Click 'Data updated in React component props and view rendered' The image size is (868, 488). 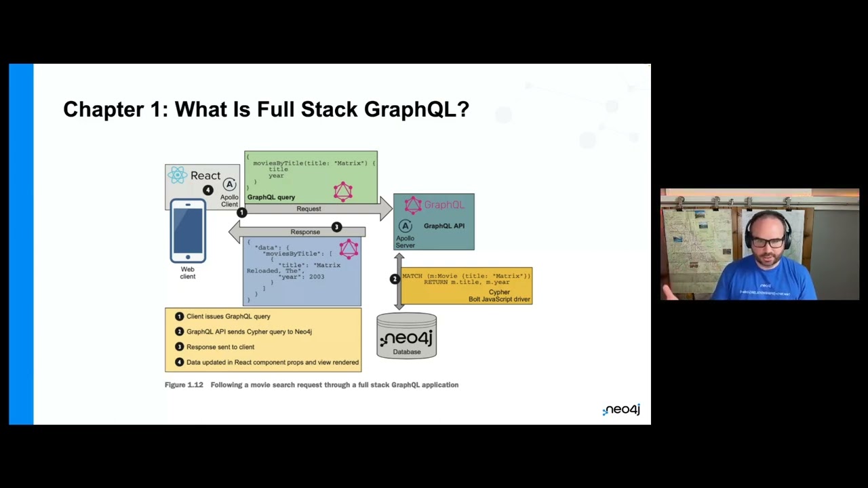(x=273, y=363)
